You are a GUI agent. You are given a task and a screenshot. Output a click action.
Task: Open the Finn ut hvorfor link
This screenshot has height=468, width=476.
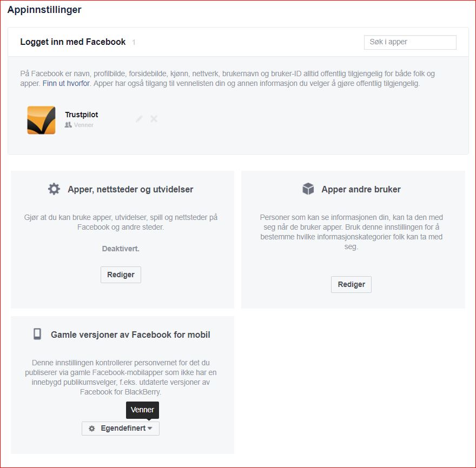pos(66,83)
